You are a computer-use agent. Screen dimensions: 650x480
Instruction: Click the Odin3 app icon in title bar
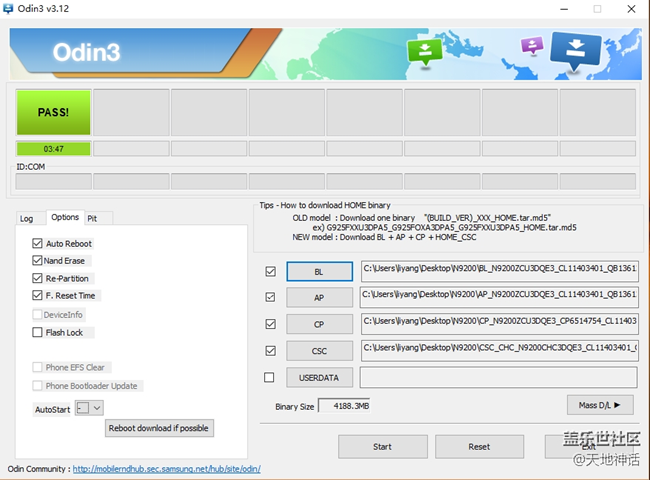(7, 8)
